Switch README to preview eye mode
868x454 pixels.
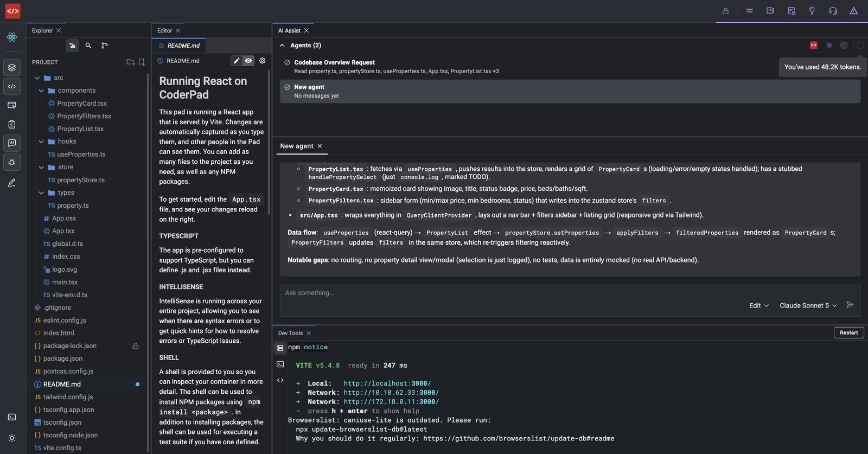[x=248, y=61]
